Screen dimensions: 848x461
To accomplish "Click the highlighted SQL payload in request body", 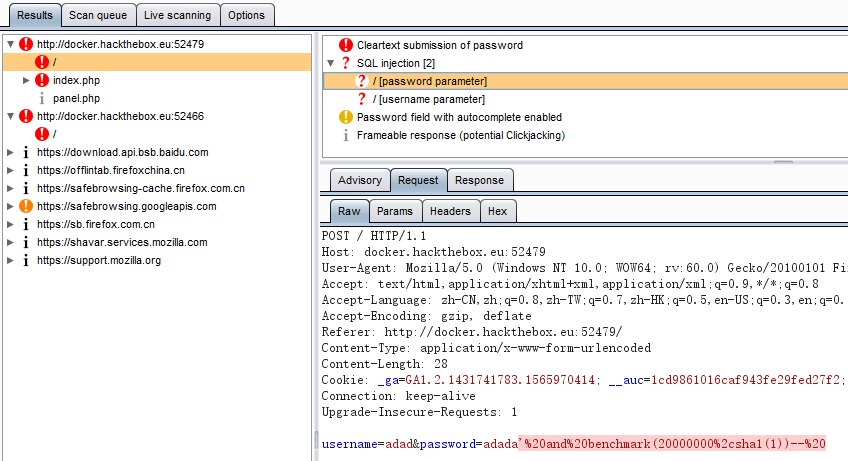I will click(671, 443).
